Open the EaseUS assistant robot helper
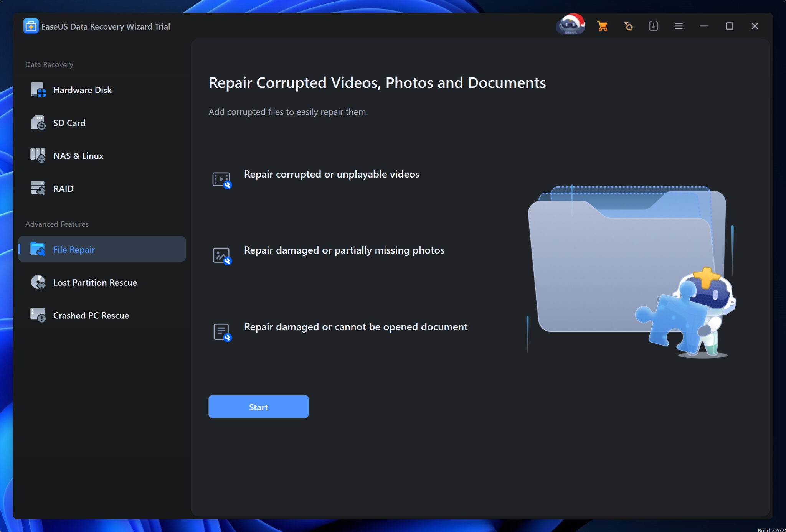 571,25
